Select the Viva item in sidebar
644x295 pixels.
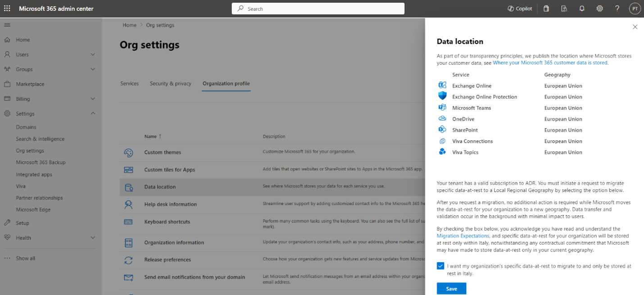pos(21,186)
